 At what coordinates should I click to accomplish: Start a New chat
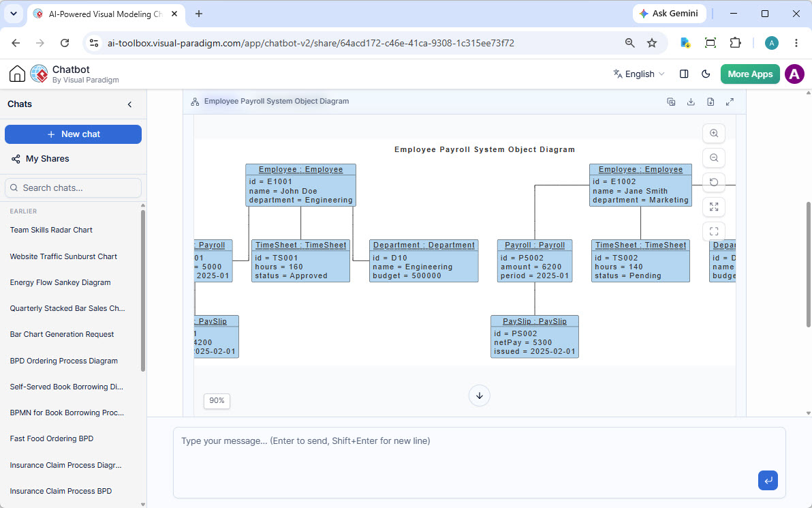point(73,134)
